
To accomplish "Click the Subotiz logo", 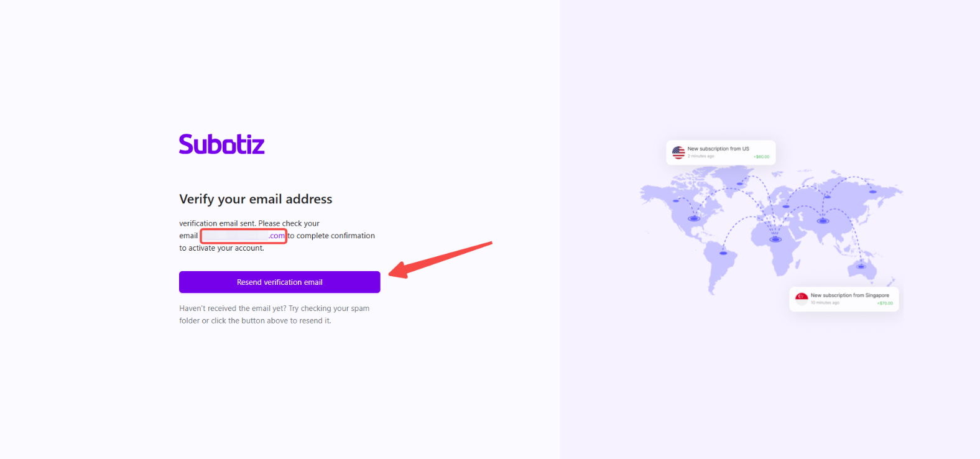I will coord(221,144).
